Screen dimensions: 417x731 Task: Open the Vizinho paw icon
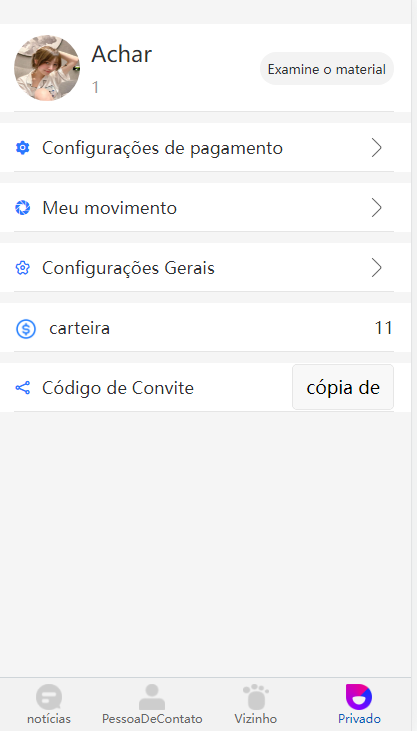(x=256, y=697)
